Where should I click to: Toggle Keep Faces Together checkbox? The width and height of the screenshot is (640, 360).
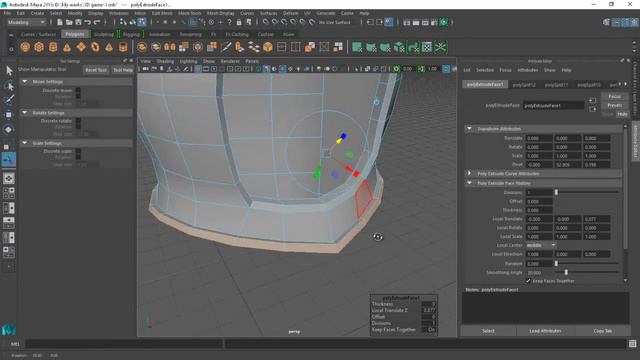click(x=528, y=281)
